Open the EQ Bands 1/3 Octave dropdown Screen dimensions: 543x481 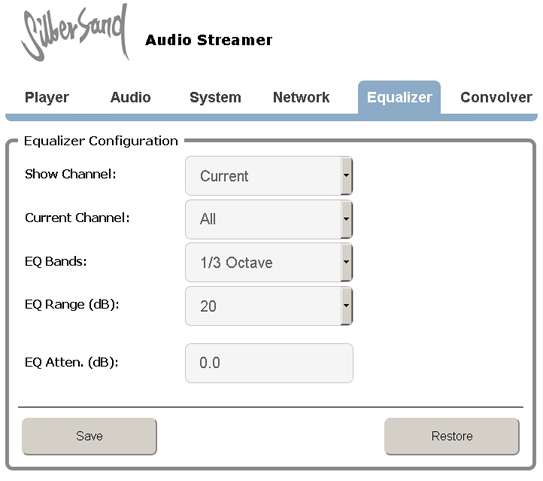[x=269, y=262]
